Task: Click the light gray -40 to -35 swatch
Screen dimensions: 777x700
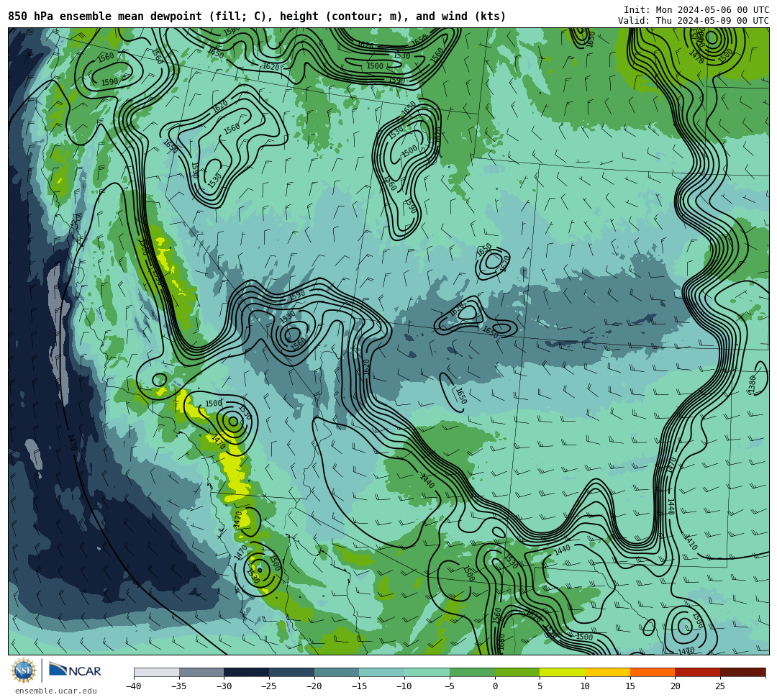Action: click(x=157, y=672)
